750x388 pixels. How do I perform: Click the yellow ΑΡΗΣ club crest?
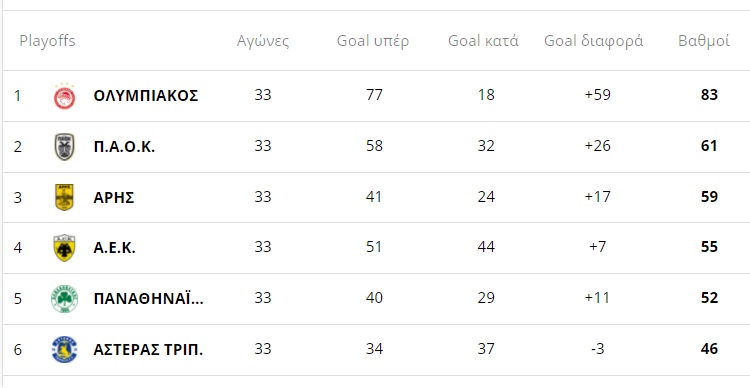pyautogui.click(x=64, y=197)
